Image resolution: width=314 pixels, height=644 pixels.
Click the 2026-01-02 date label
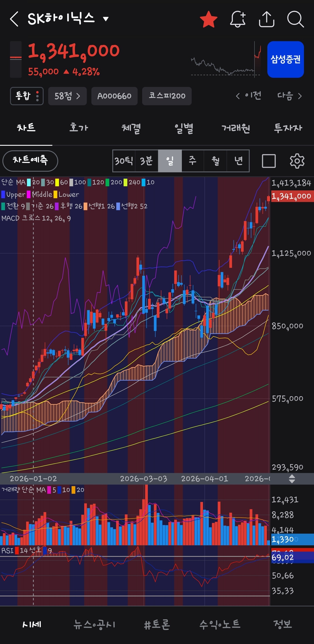point(33,478)
